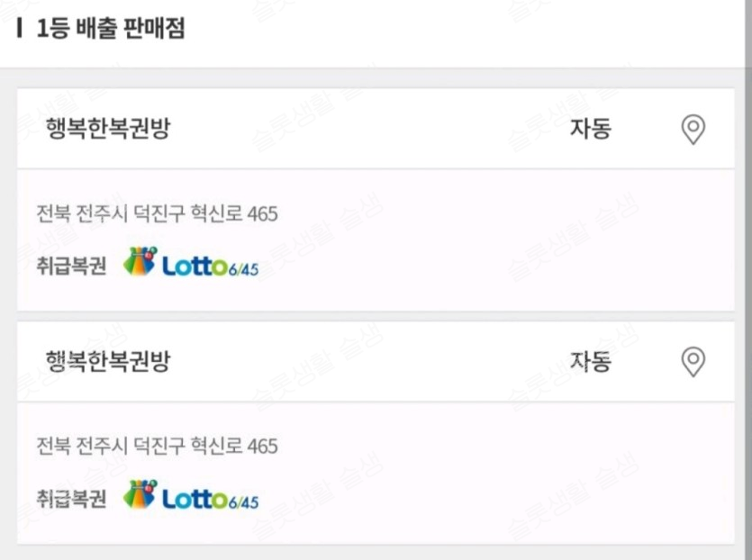
Task: Open map location pin for the second store
Action: point(692,362)
